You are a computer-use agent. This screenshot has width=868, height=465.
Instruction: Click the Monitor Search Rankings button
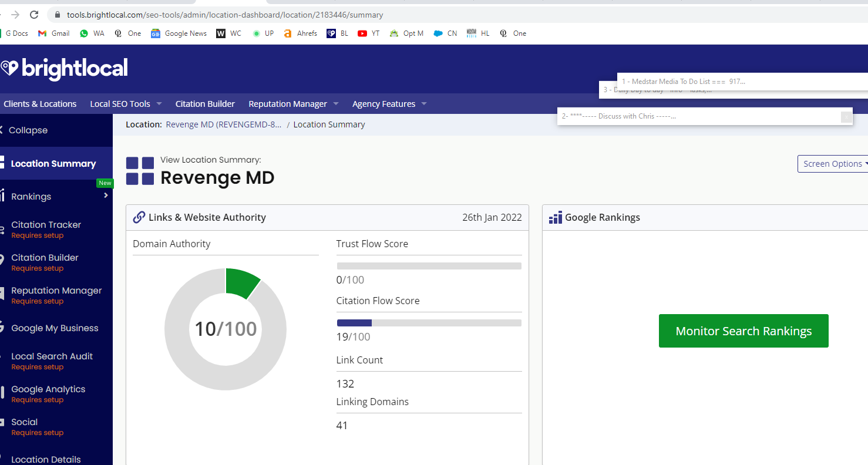click(743, 331)
